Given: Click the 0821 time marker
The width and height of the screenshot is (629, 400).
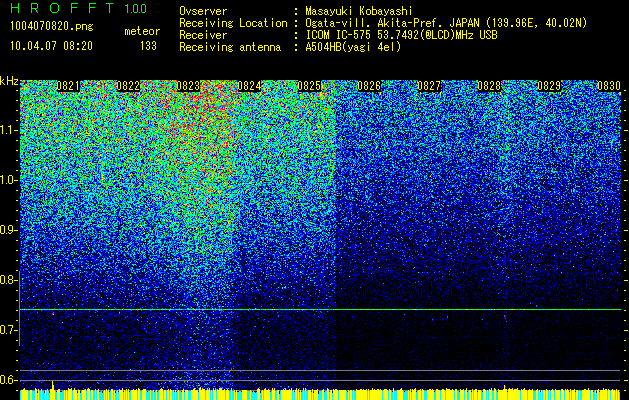Looking at the screenshot, I should point(68,86).
